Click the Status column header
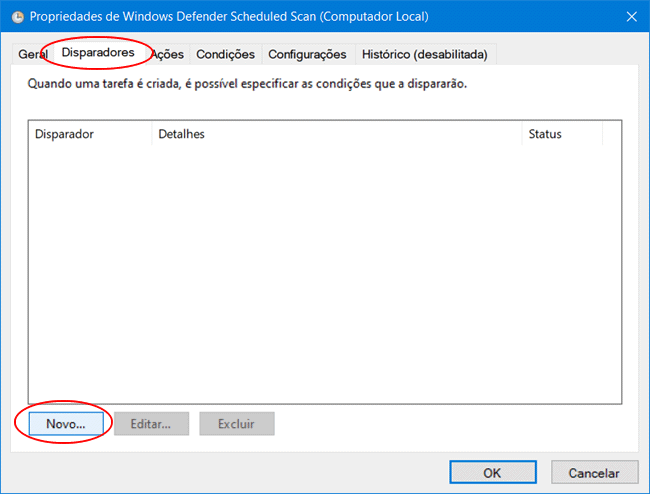This screenshot has height=494, width=650. [562, 134]
